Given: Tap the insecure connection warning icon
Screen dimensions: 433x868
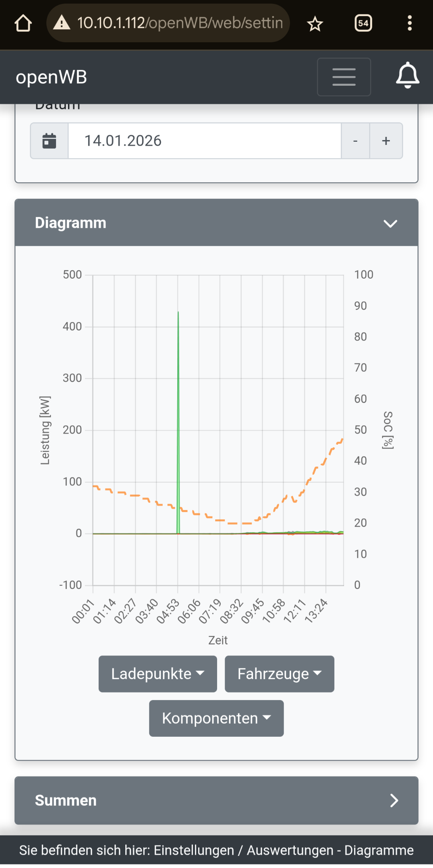Looking at the screenshot, I should coord(62,23).
